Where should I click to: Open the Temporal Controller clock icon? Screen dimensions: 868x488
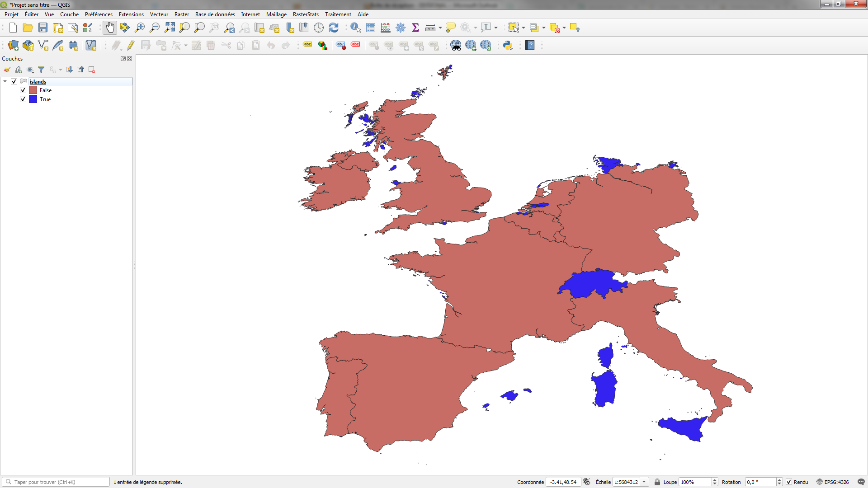(319, 28)
